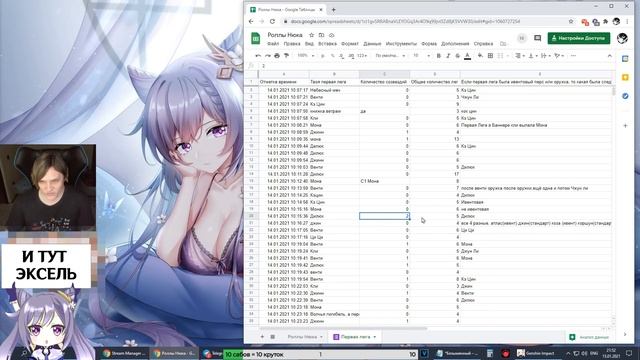The width and height of the screenshot is (640, 360).
Task: Open the text color picker
Action: (468, 56)
